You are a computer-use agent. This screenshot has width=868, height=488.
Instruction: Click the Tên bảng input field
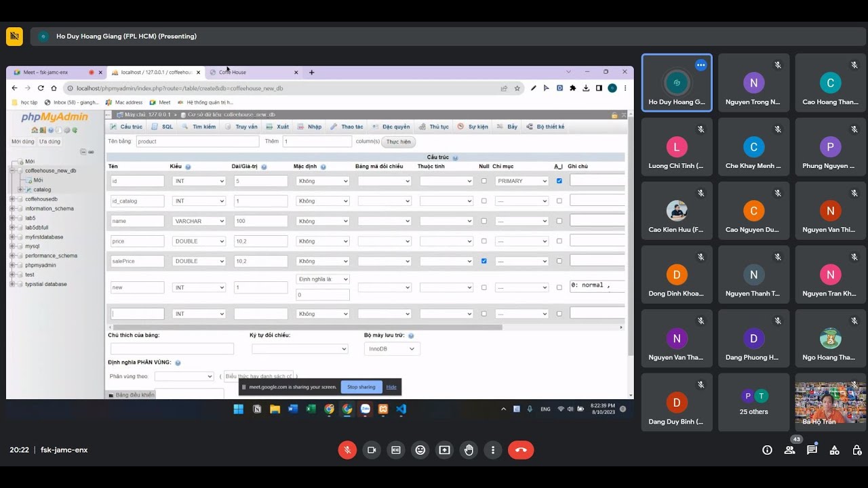pyautogui.click(x=197, y=142)
